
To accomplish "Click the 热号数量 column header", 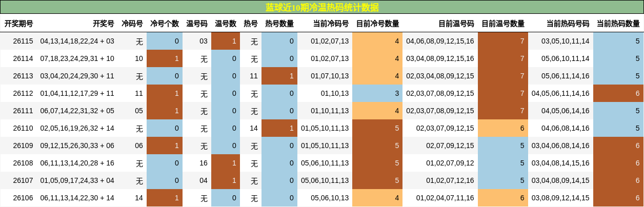I will coord(279,24).
